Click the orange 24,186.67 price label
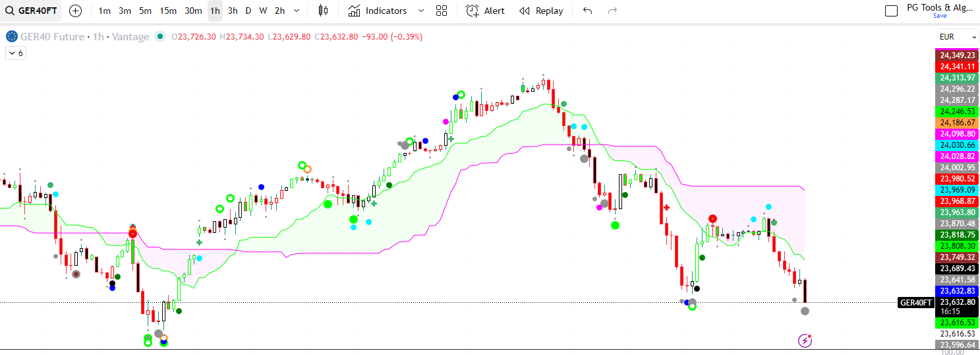The width and height of the screenshot is (980, 355). pyautogui.click(x=958, y=123)
